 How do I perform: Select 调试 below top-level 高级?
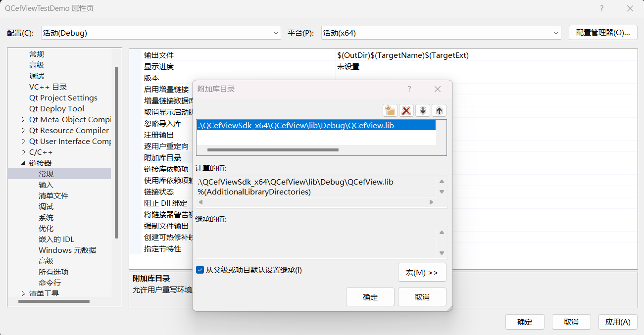(x=37, y=76)
